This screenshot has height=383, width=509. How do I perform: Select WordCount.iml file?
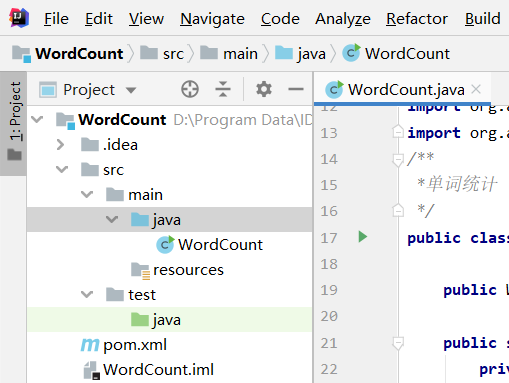pyautogui.click(x=169, y=370)
